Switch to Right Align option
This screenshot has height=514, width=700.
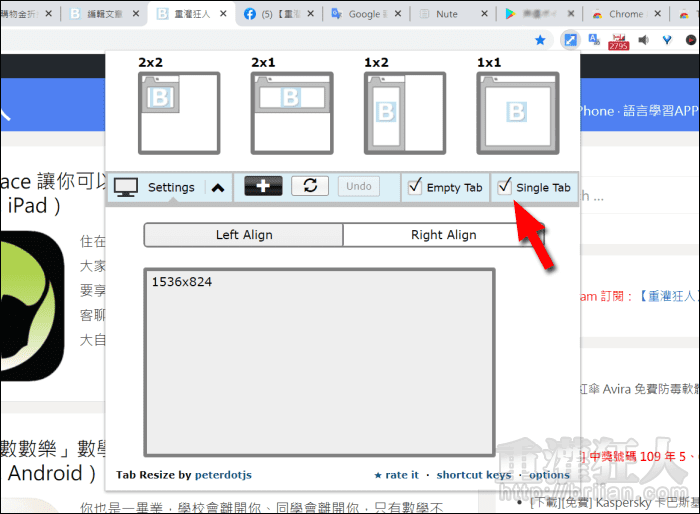(x=443, y=235)
